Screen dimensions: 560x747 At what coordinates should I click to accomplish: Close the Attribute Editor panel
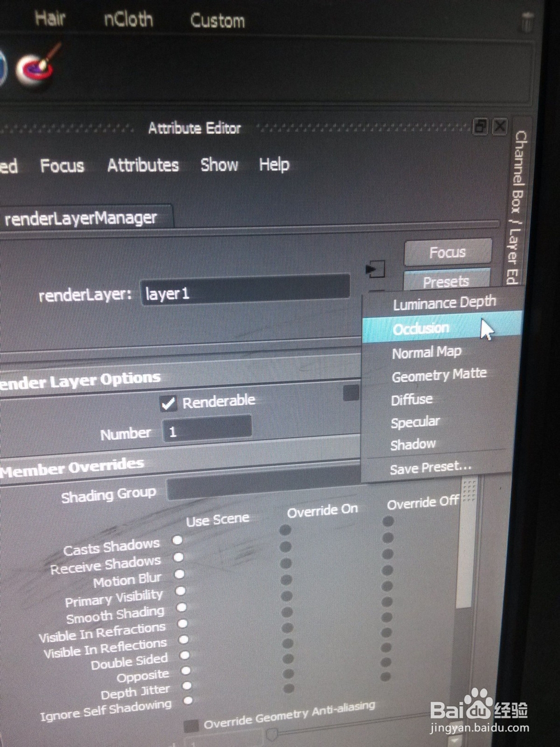500,127
